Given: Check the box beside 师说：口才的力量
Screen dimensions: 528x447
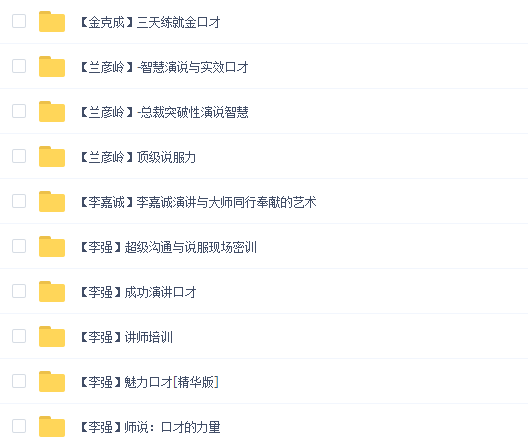Looking at the screenshot, I should pos(19,426).
